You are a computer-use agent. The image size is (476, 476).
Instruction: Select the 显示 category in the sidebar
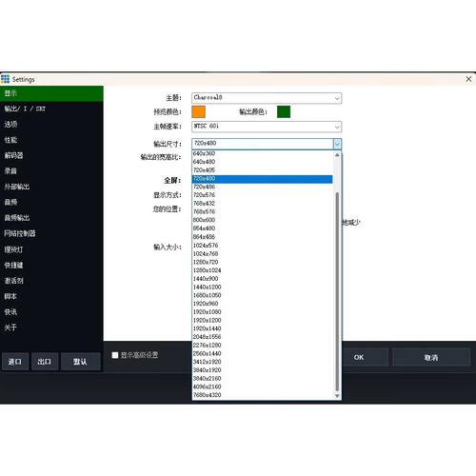coord(51,93)
